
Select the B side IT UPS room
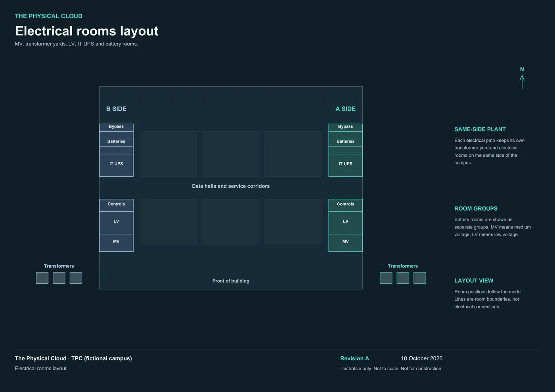(116, 165)
